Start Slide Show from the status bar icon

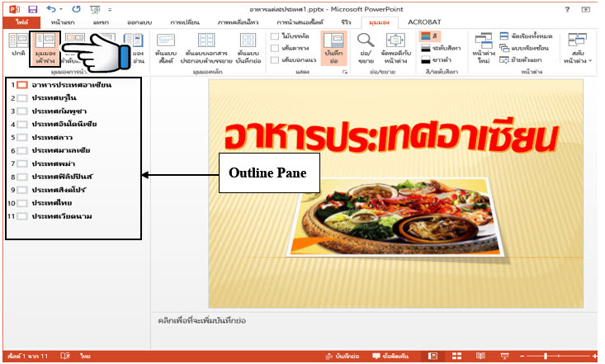[x=504, y=356]
